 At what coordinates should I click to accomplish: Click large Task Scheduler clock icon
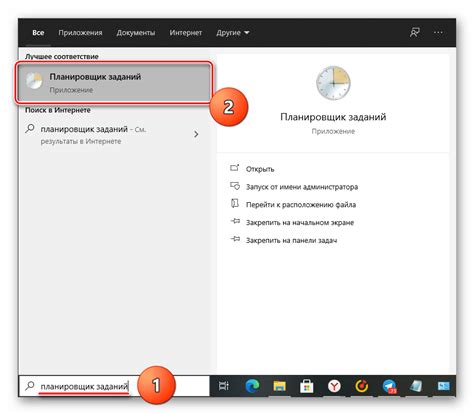(x=333, y=83)
